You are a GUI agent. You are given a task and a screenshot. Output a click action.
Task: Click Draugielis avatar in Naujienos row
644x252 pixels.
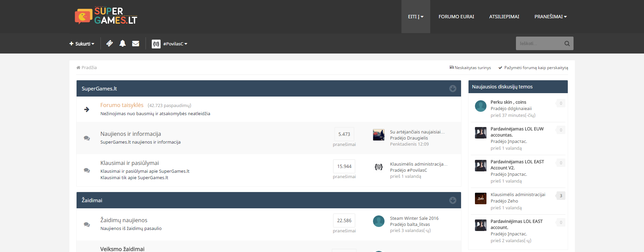click(379, 135)
